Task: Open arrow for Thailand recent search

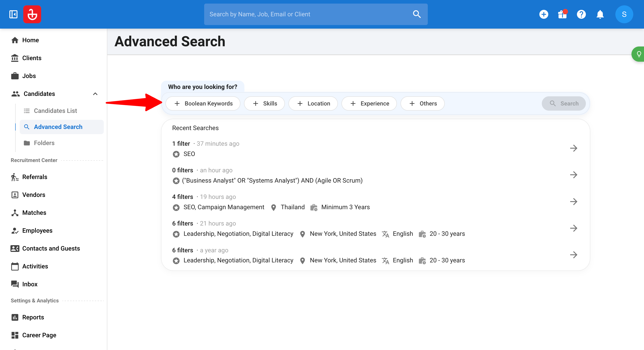Action: [x=574, y=201]
